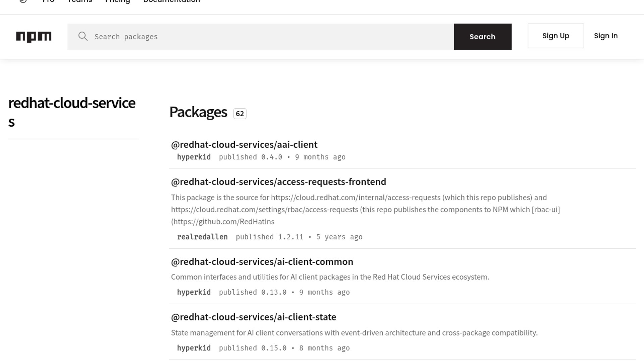644x362 pixels.
Task: Click the magnifying glass search icon
Action: (x=83, y=37)
